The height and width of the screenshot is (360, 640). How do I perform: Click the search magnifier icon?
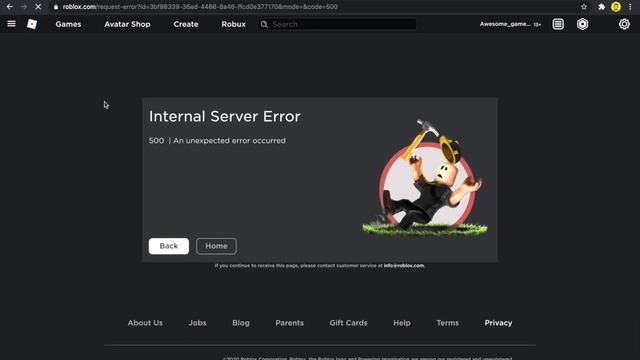(264, 24)
